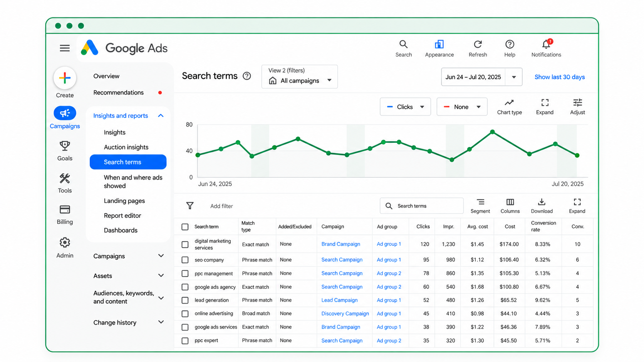Open When and where ads showed
The height and width of the screenshot is (362, 644).
click(133, 182)
